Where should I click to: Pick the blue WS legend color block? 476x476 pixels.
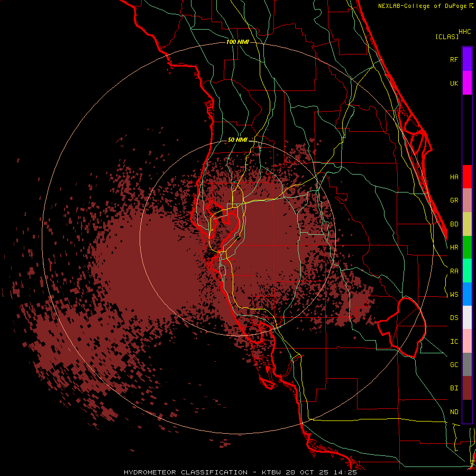[x=467, y=294]
